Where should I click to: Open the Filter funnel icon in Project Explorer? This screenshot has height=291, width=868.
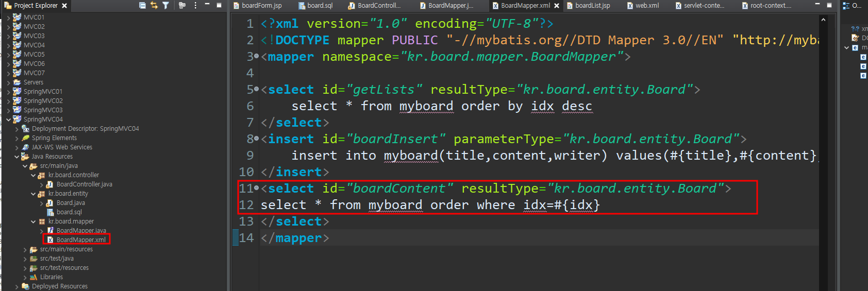tap(165, 5)
